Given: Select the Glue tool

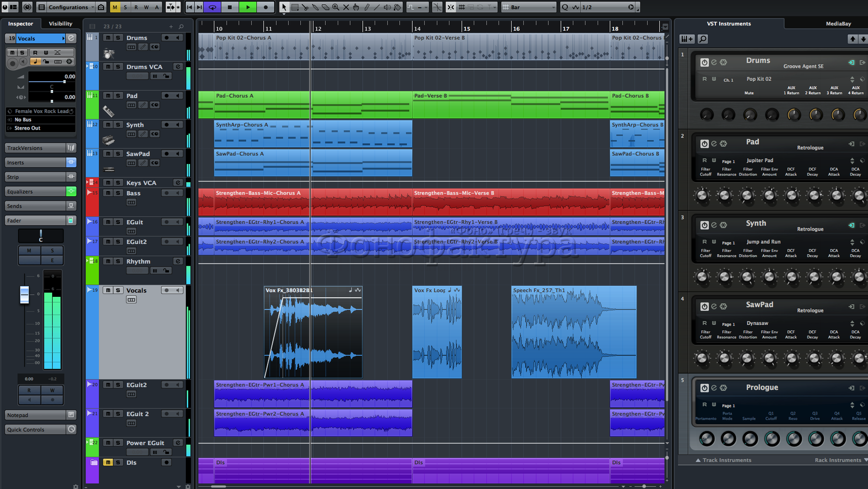Looking at the screenshot, I should pos(315,7).
